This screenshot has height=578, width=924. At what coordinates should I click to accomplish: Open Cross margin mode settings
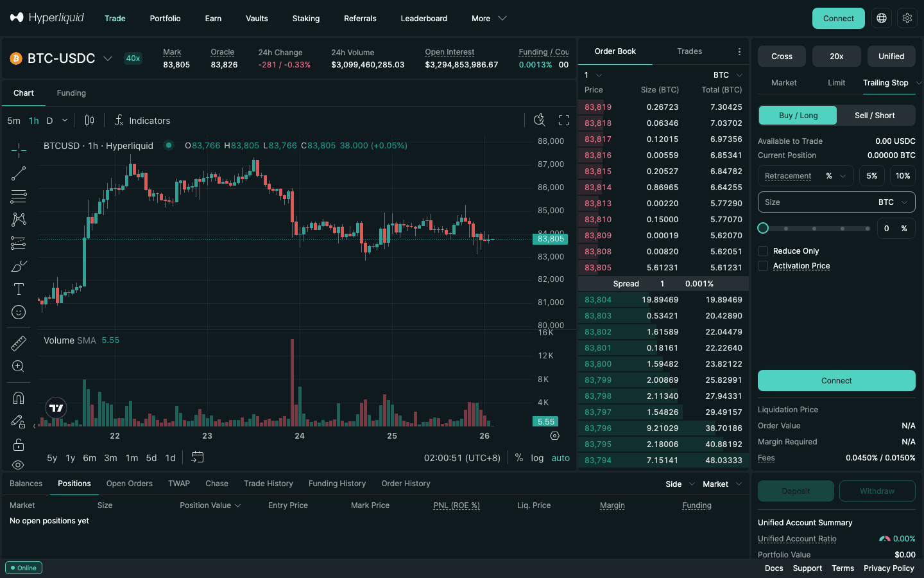pyautogui.click(x=782, y=57)
